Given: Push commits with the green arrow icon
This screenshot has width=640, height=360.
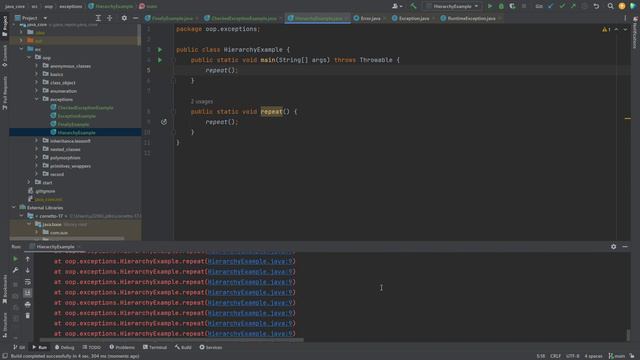Looking at the screenshot, I should [573, 6].
